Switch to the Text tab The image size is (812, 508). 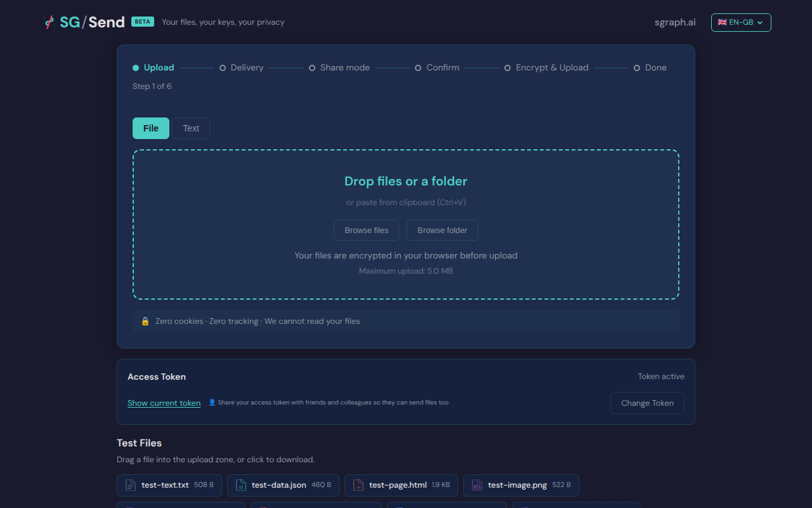pos(191,128)
